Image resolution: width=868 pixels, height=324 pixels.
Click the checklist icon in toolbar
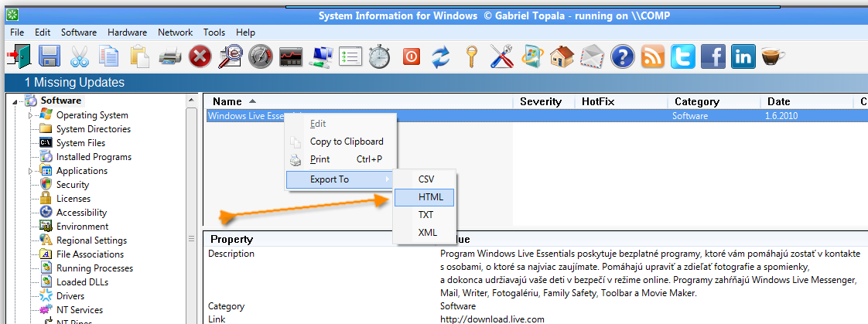[350, 56]
